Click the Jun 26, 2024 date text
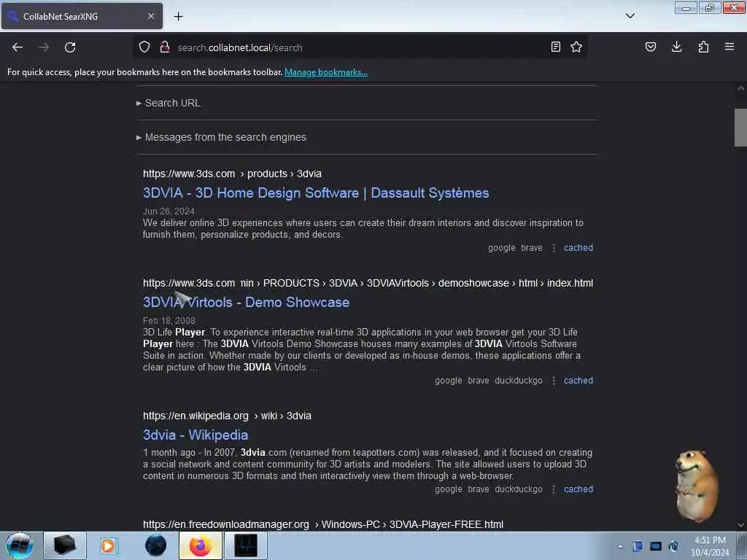The image size is (747, 560). coord(169,211)
